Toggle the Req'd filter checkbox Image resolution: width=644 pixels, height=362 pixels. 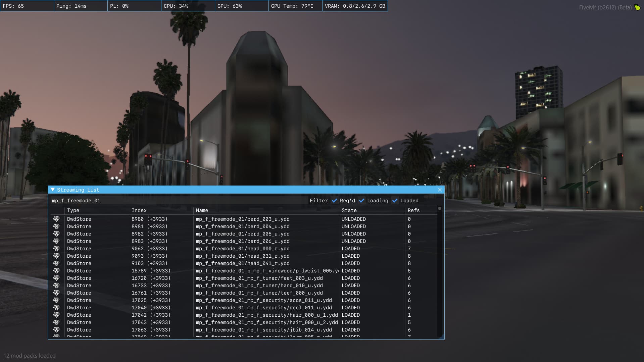tap(334, 201)
